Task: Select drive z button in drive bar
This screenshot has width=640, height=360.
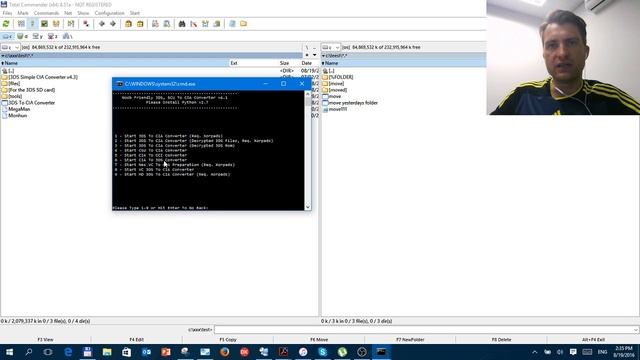Action: coord(52,36)
